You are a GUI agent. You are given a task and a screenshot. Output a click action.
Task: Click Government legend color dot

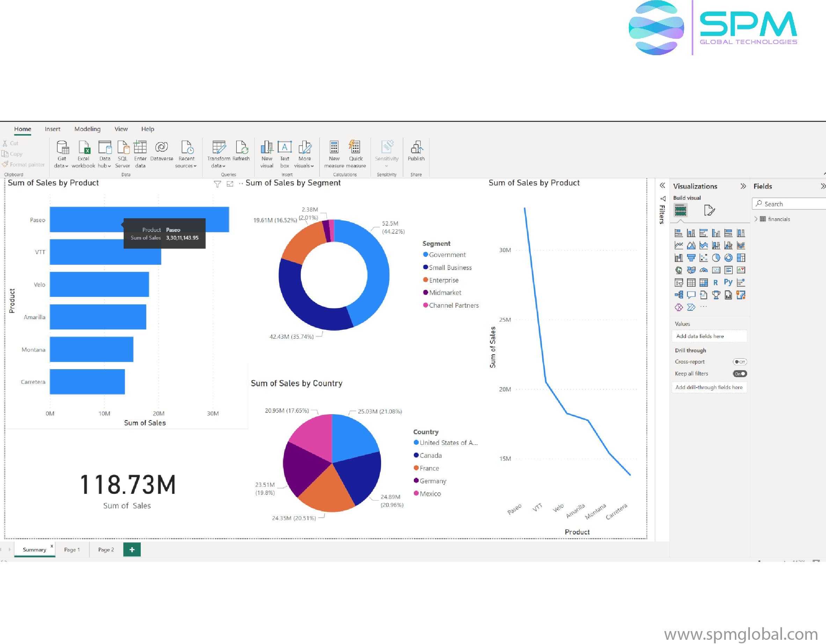425,255
